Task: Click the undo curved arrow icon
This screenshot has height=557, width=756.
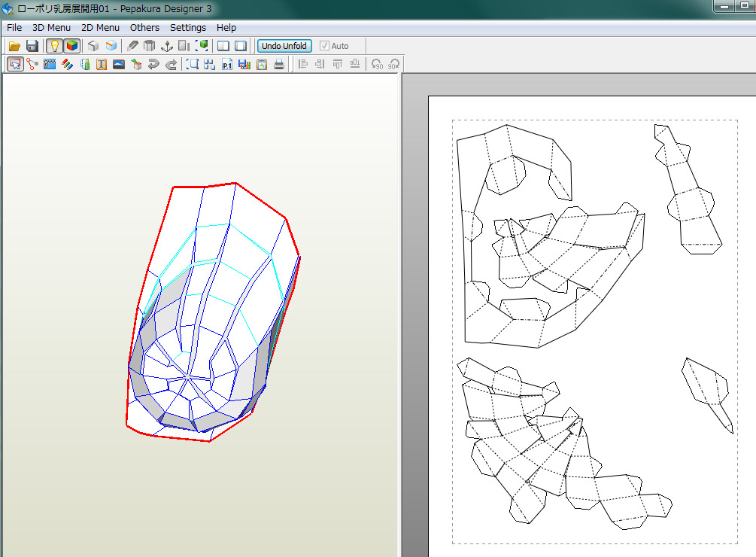Action: pyautogui.click(x=153, y=65)
